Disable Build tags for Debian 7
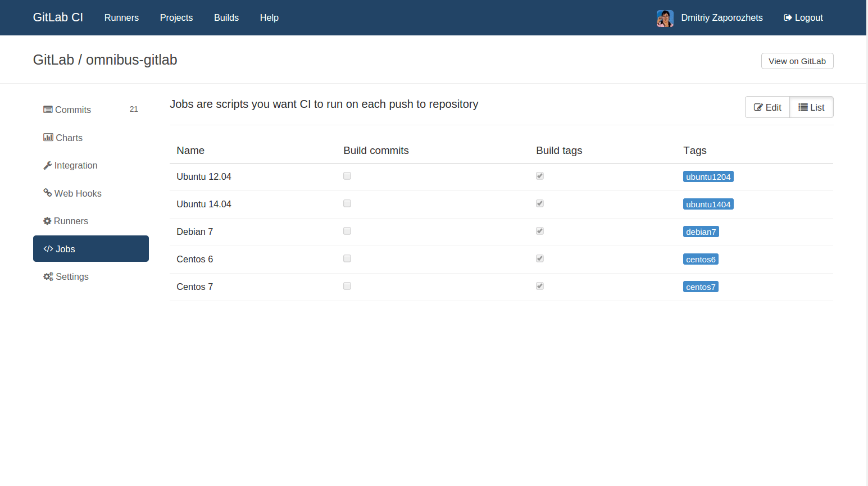Viewport: 868px width, 486px height. click(539, 230)
